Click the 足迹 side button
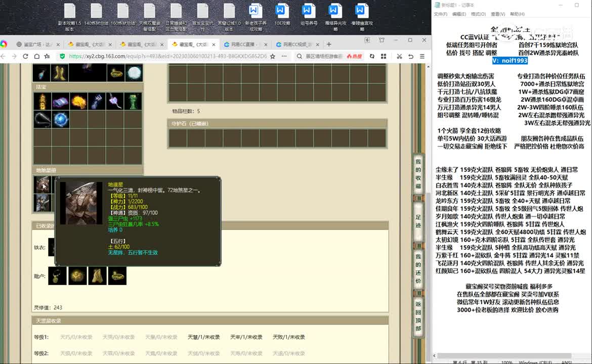The image size is (592, 364). pos(418,221)
